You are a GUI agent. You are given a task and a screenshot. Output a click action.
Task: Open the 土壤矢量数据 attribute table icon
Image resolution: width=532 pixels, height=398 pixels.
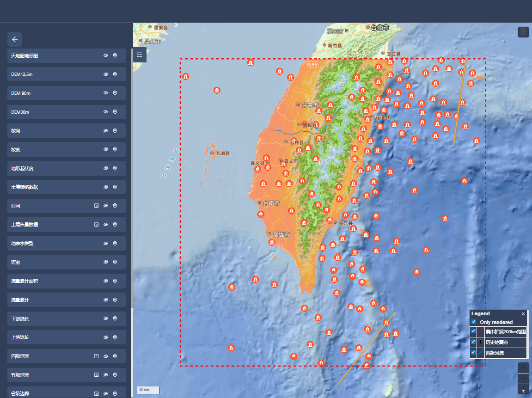96,225
